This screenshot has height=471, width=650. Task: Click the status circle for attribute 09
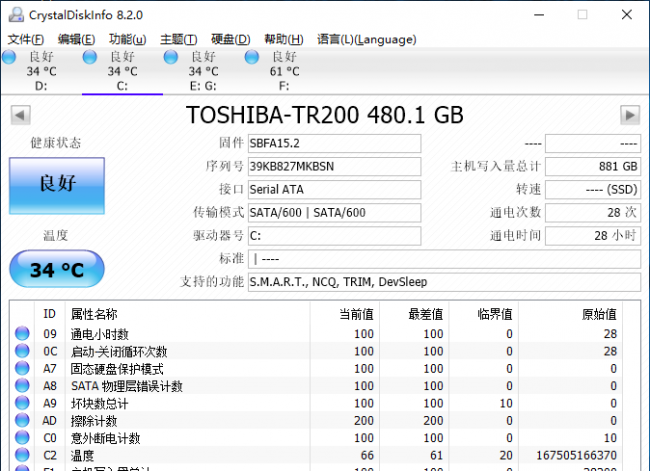22,333
